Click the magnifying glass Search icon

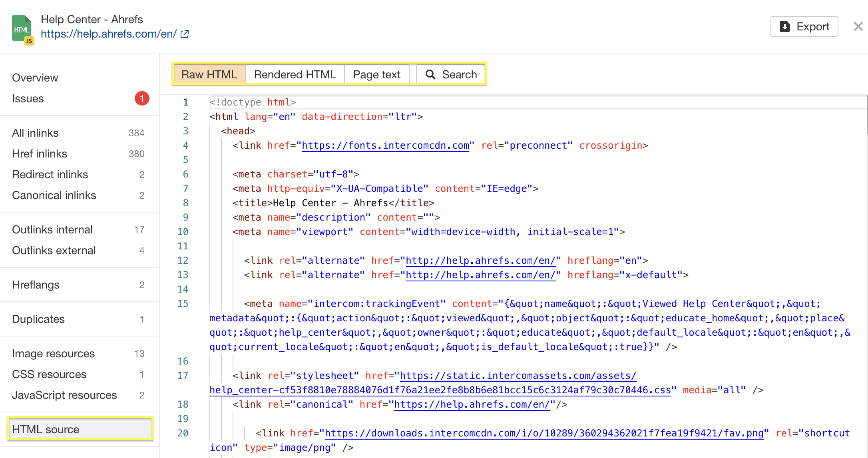[x=430, y=74]
